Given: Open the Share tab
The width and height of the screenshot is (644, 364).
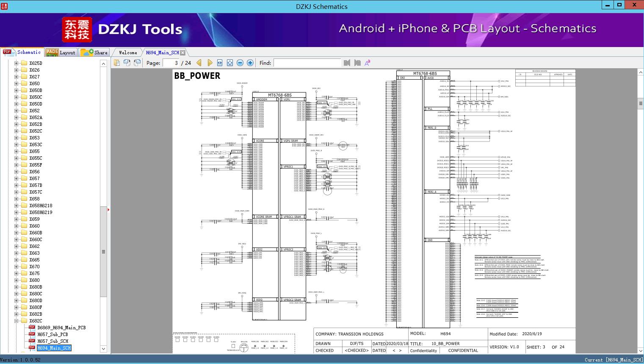Looking at the screenshot, I should click(x=94, y=53).
